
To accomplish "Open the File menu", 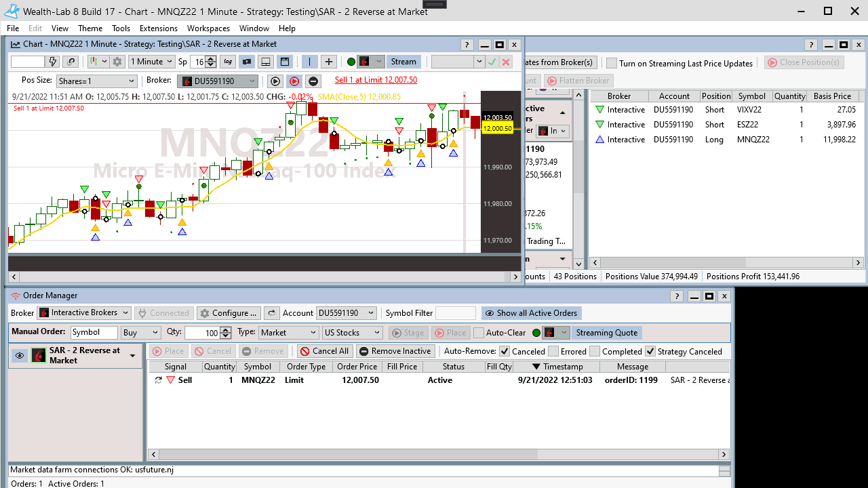I will tap(13, 28).
